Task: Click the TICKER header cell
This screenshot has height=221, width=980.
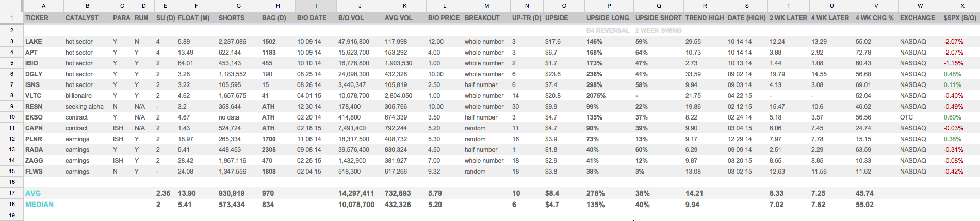Action: coord(37,18)
